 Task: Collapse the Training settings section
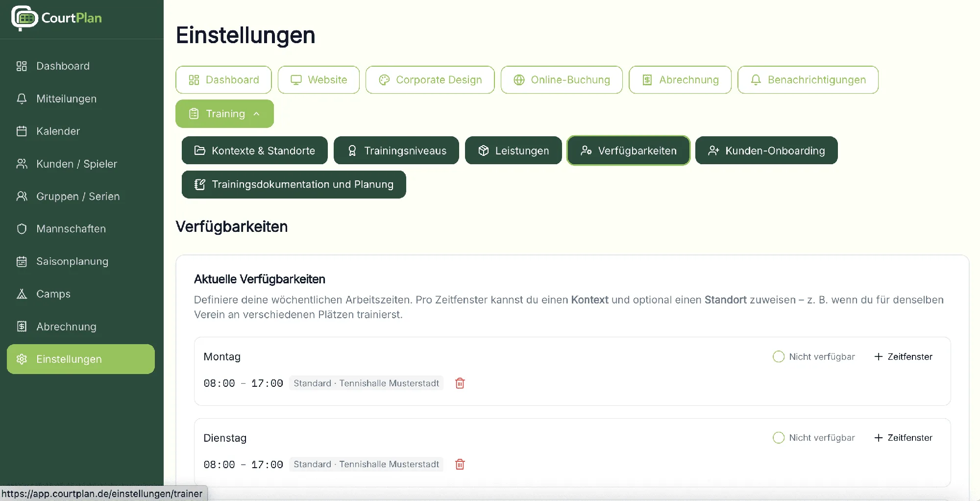point(224,114)
